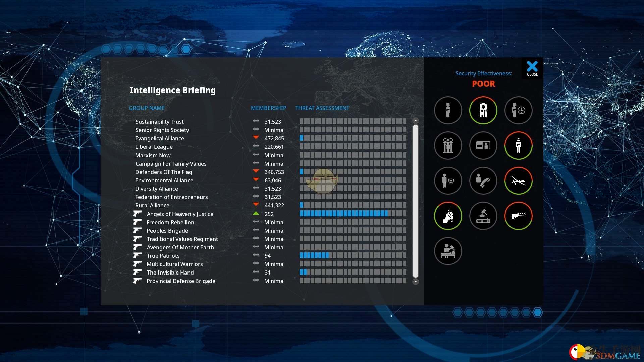Select the Diversity Alliance group name
The height and width of the screenshot is (362, 644).
(157, 189)
